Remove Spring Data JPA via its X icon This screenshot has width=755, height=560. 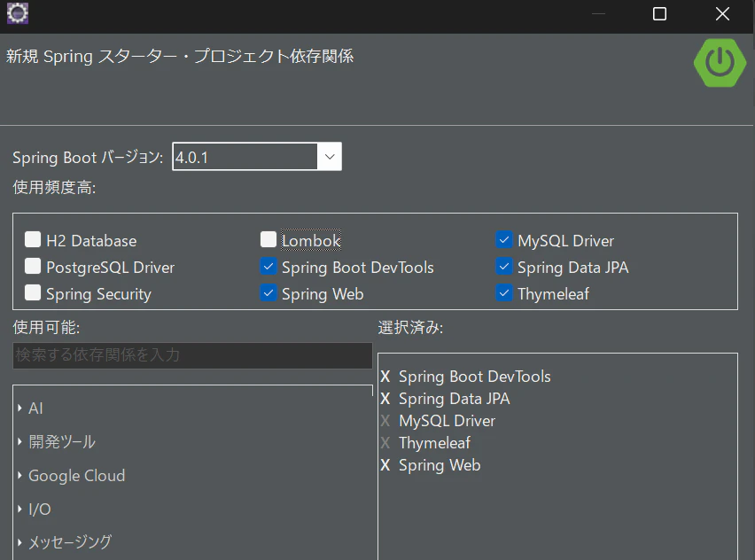click(385, 399)
